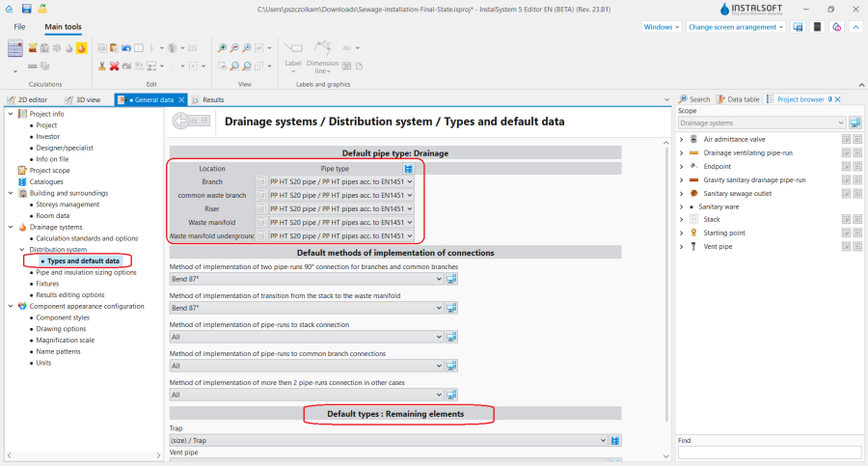Select Calculation standards and options
Viewport: 868px width, 466px height.
coord(87,238)
